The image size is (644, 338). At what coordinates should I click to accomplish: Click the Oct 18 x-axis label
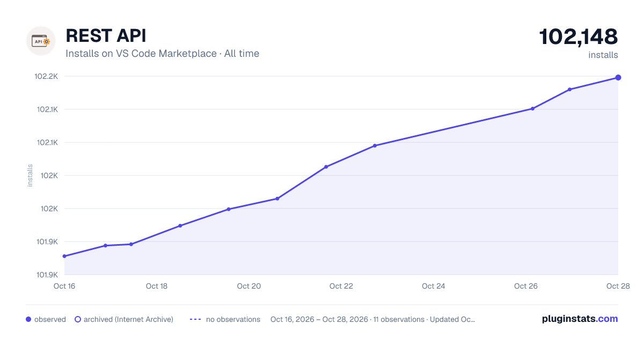click(157, 286)
